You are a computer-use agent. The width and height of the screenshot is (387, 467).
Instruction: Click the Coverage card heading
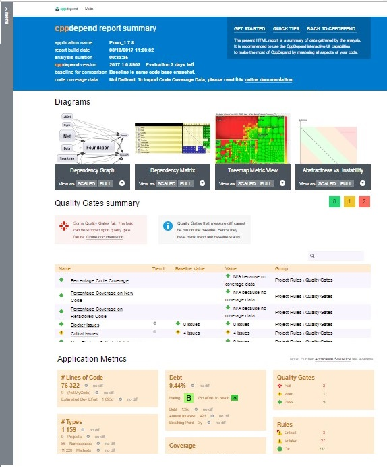(182, 445)
